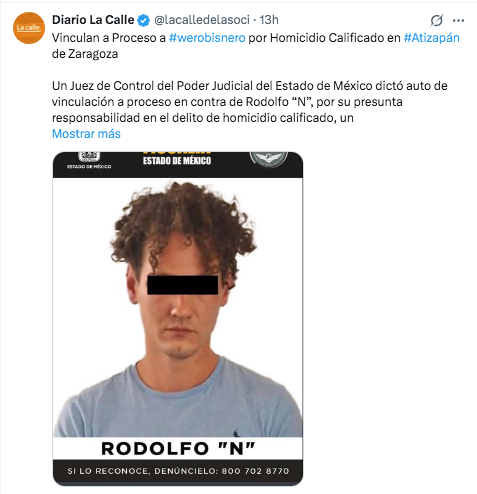Click the black censor bar over the eyes
This screenshot has height=494, width=477.
[183, 285]
